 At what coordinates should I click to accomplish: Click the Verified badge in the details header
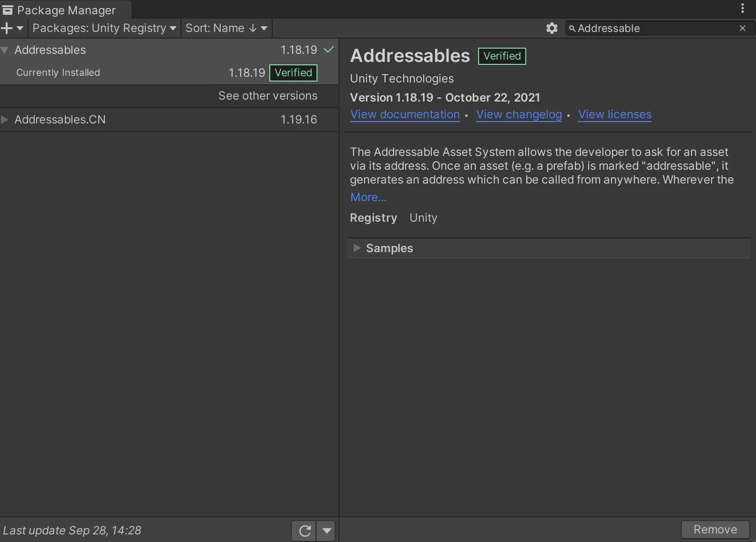click(x=502, y=56)
